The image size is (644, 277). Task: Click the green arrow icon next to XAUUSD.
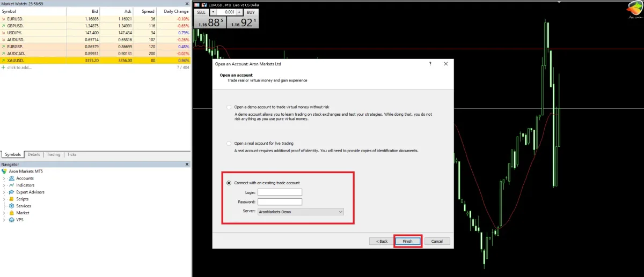click(4, 61)
